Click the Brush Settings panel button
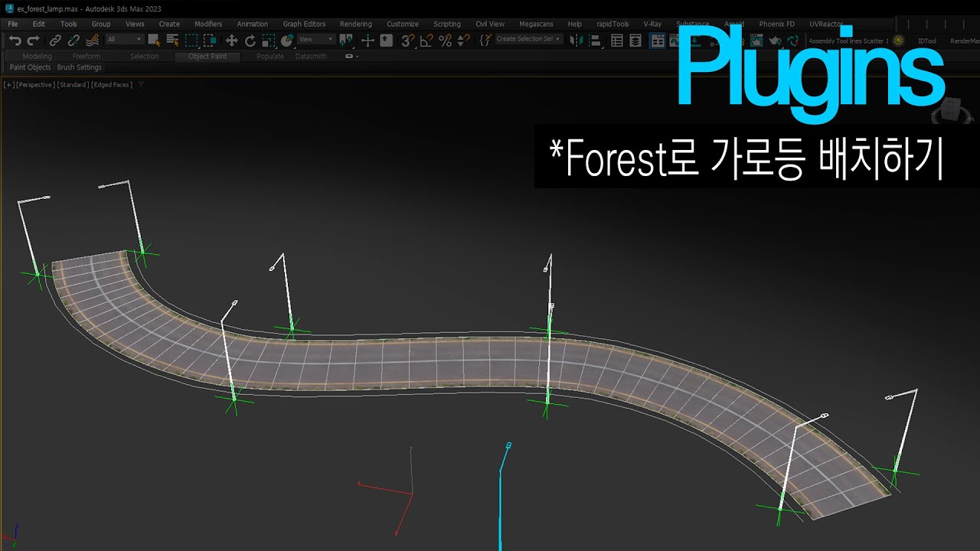 tap(79, 67)
